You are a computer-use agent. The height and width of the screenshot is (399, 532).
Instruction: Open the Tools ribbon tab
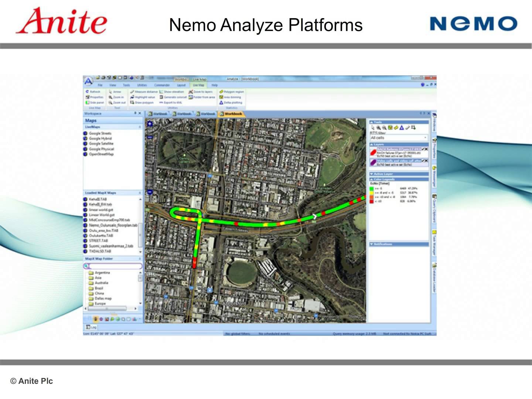(126, 85)
